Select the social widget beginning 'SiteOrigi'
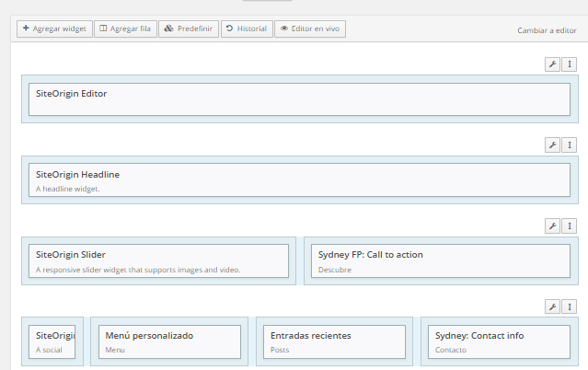This screenshot has width=588, height=370. (x=52, y=341)
